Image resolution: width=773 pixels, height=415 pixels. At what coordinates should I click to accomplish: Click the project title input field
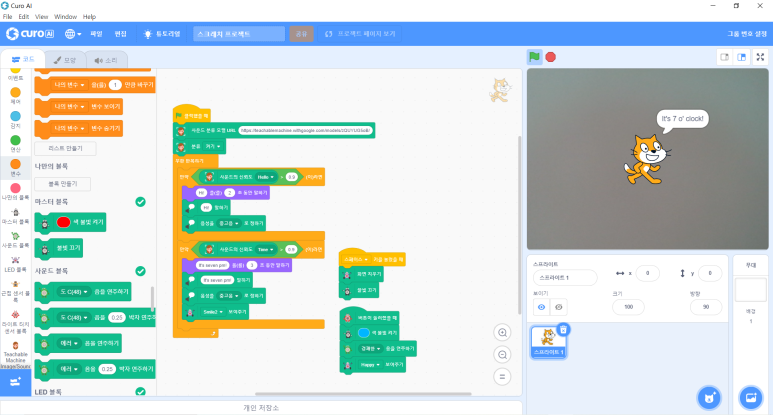click(239, 34)
